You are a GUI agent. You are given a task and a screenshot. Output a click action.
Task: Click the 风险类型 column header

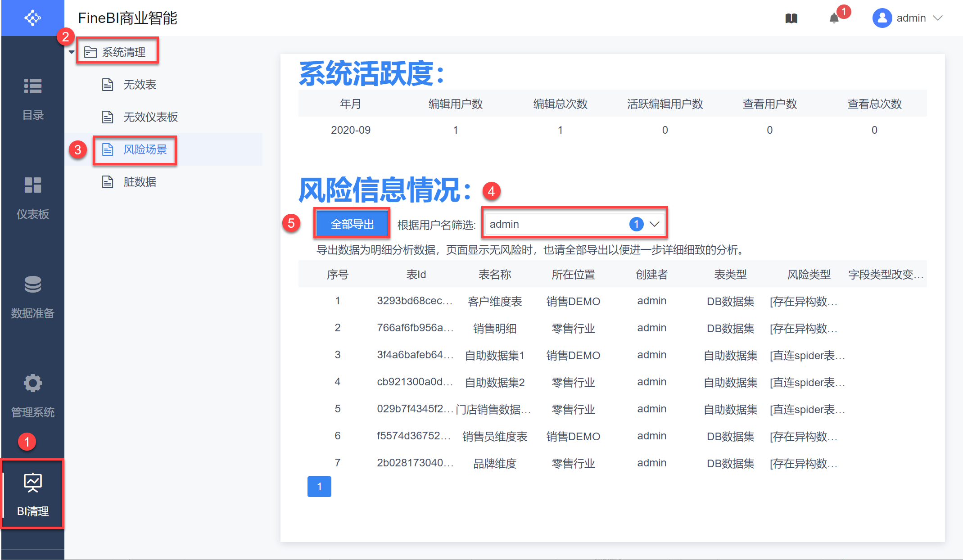[809, 275]
